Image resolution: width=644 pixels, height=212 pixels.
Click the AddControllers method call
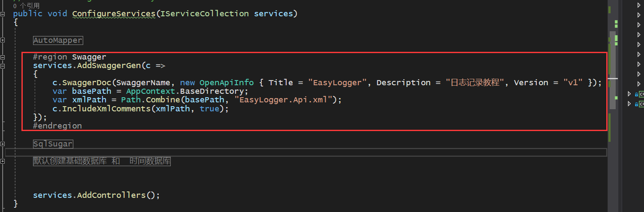pos(111,195)
